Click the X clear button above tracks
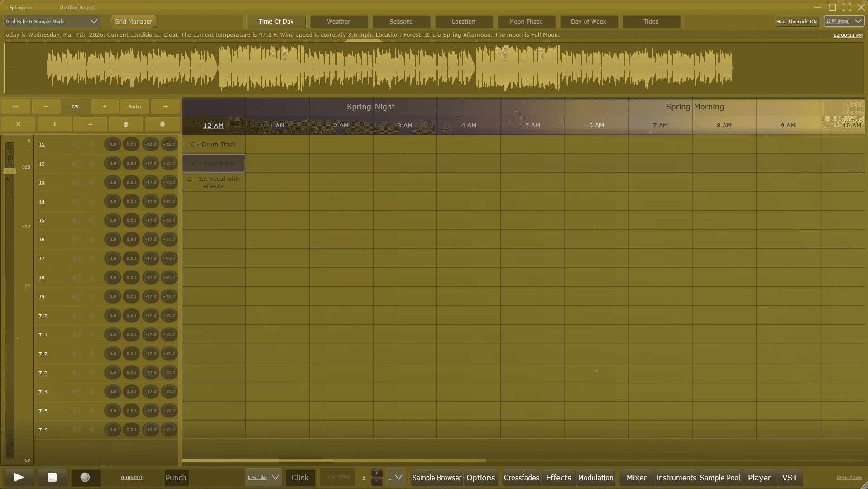Viewport: 868px width, 489px height. (18, 124)
